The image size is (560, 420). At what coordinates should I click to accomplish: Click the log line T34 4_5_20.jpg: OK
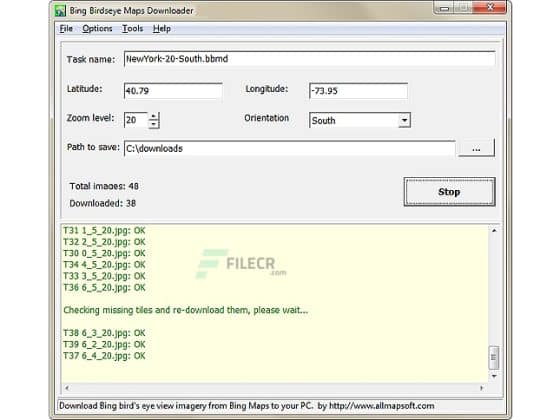(x=104, y=265)
